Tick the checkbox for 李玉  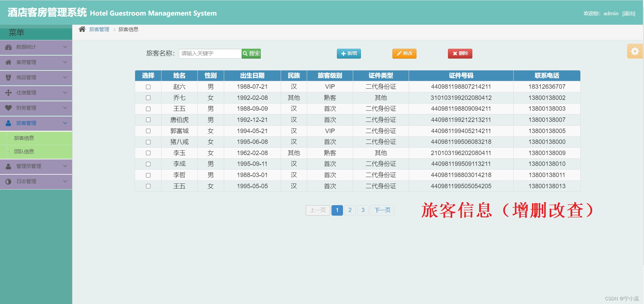coord(148,153)
